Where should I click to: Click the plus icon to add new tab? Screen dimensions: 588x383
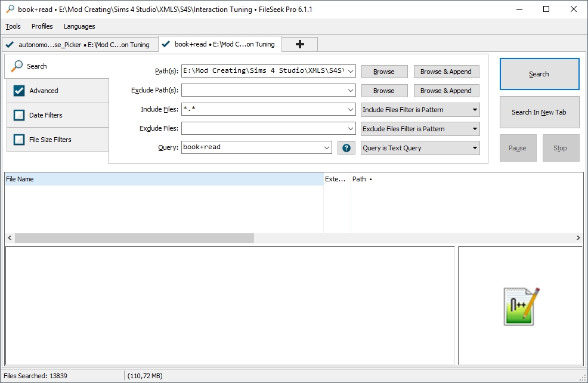tap(300, 44)
